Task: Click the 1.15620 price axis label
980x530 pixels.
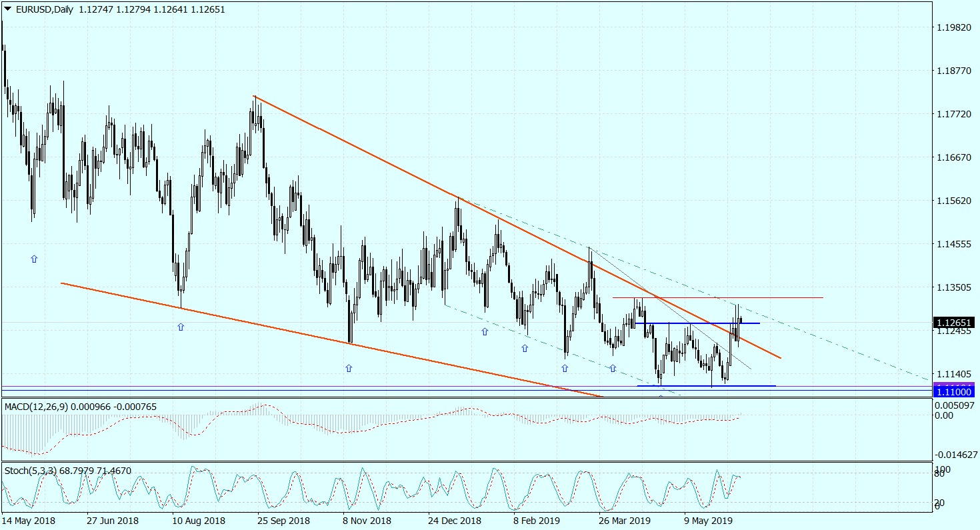Action: (953, 201)
